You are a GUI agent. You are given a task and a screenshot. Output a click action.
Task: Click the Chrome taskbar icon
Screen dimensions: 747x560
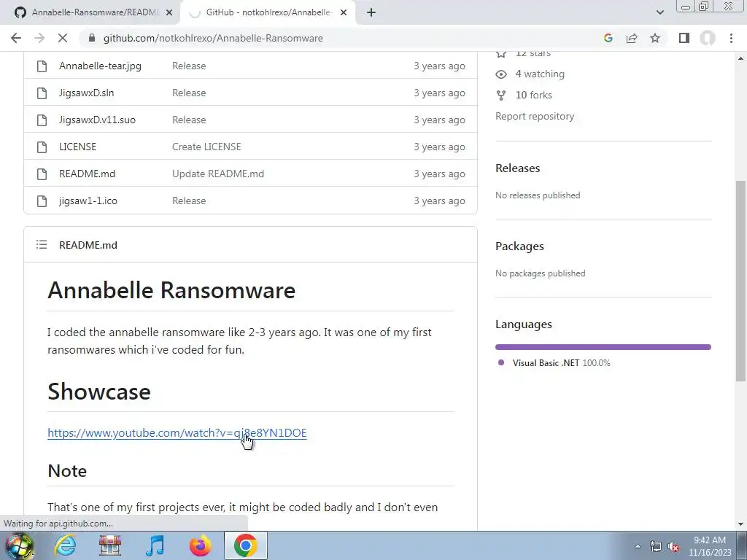pos(245,545)
